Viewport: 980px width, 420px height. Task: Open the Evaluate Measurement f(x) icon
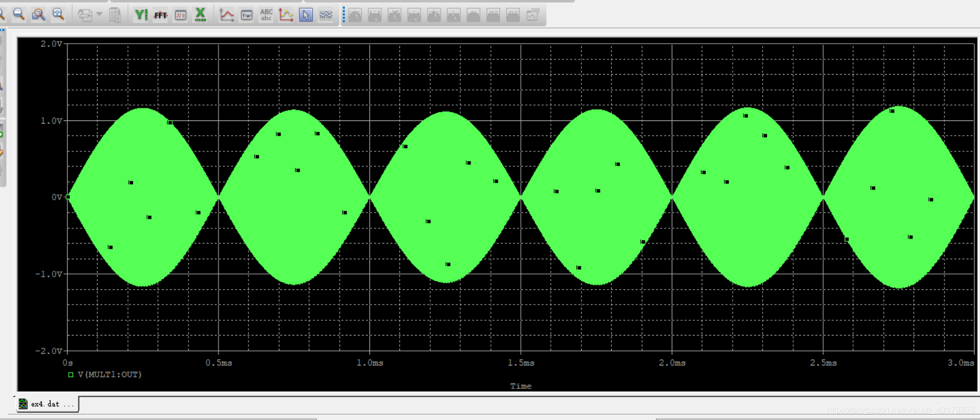247,15
